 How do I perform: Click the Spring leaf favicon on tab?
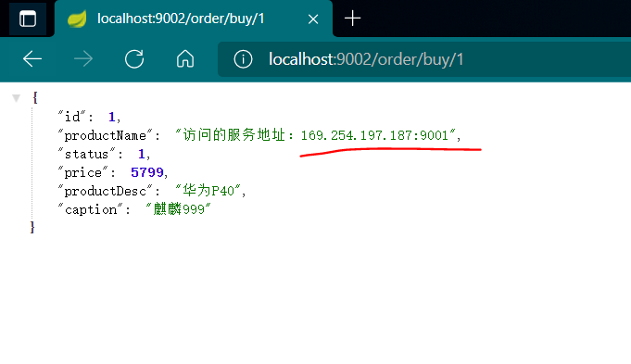tap(77, 19)
